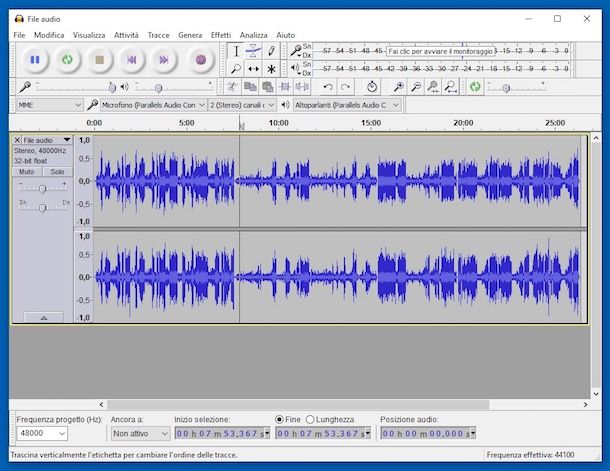Select the Zoom magnifier tool
This screenshot has height=471, width=610.
click(x=236, y=69)
